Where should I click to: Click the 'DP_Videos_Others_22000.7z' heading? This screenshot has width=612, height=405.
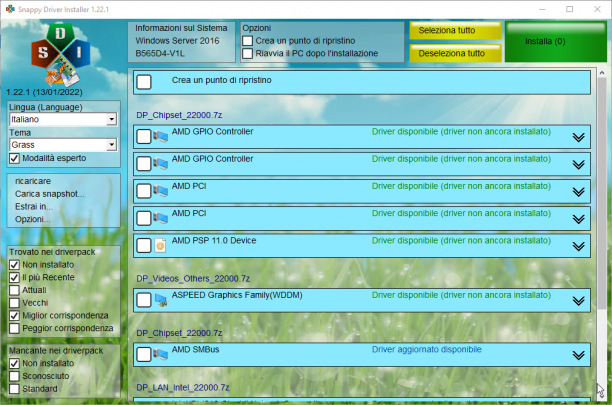tap(193, 279)
